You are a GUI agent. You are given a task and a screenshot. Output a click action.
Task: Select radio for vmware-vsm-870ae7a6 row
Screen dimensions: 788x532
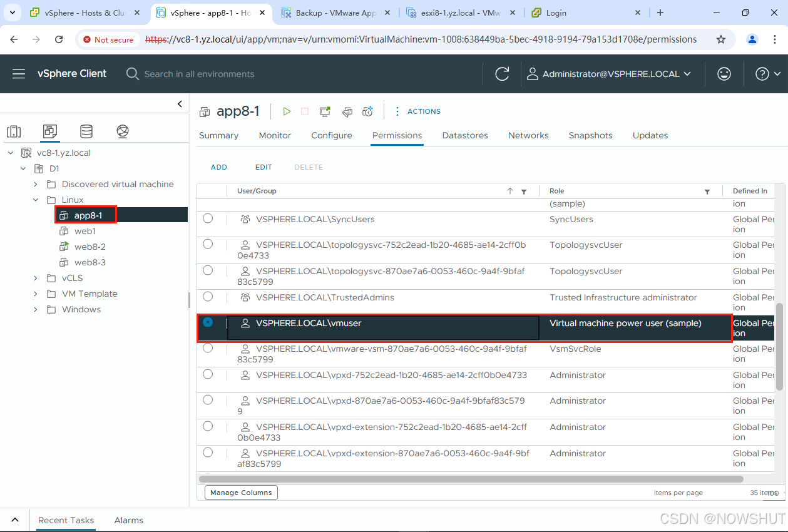[x=208, y=348]
